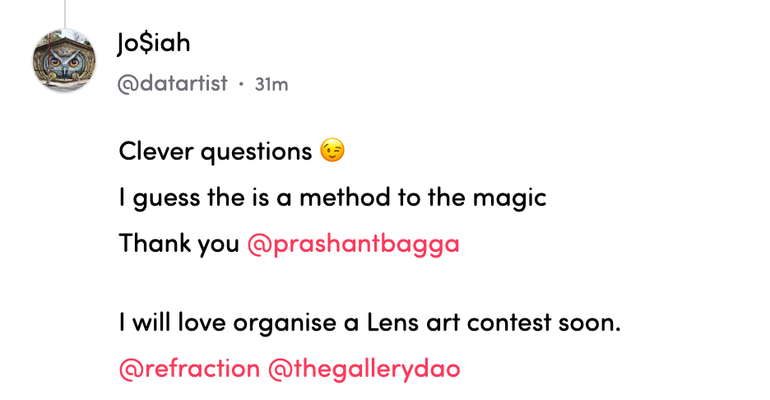
Task: Click the thread connector line above avatar
Action: pyautogui.click(x=65, y=12)
